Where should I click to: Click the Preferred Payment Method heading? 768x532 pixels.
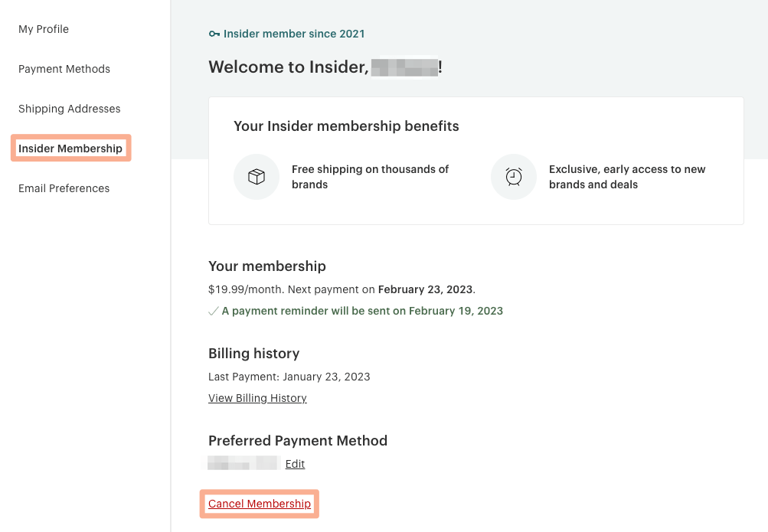point(298,441)
